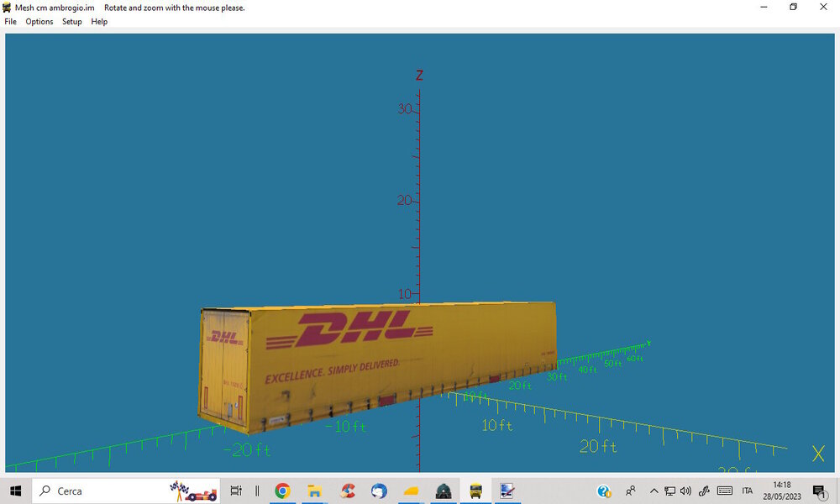This screenshot has width=840, height=504.
Task: Open the Setup menu
Action: [71, 22]
